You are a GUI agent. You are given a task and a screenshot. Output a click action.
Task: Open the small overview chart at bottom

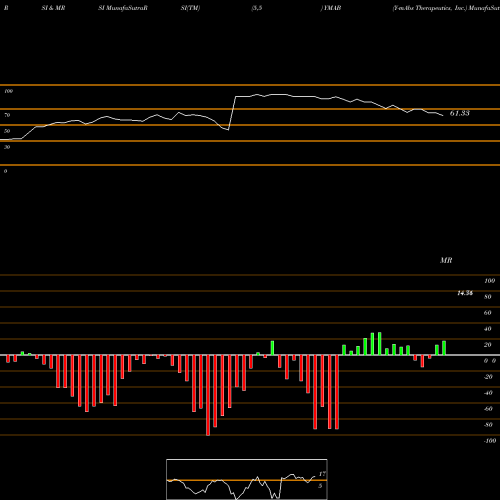point(247,479)
